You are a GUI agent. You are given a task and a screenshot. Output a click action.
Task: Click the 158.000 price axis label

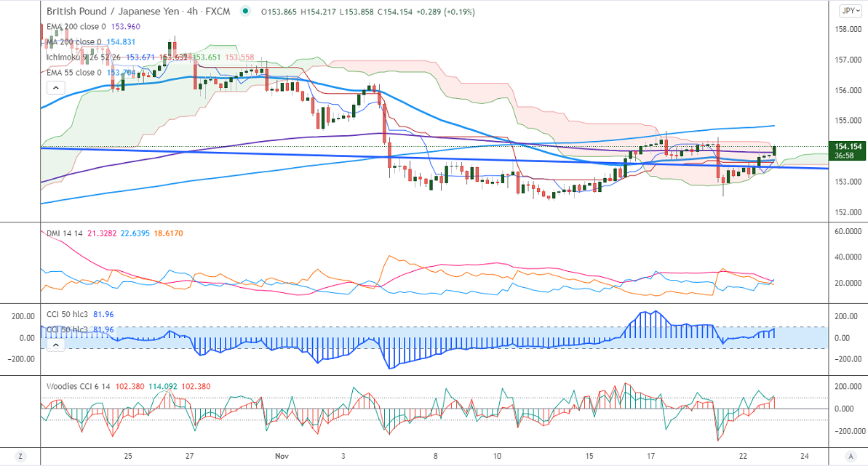(848, 29)
